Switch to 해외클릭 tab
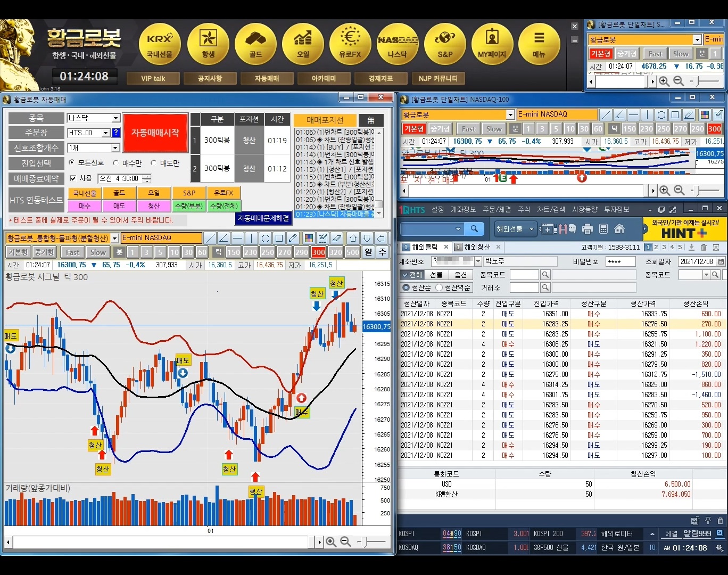Screen dimensions: 728x575 point(425,247)
